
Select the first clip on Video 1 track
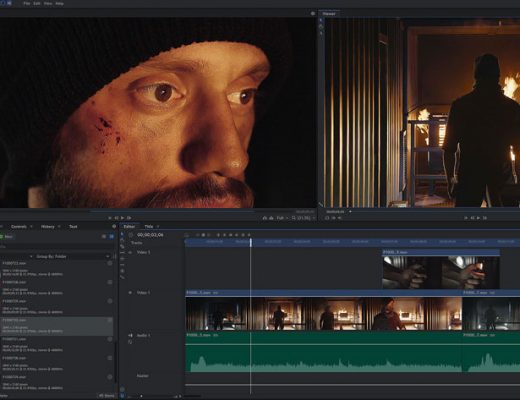pyautogui.click(x=324, y=310)
